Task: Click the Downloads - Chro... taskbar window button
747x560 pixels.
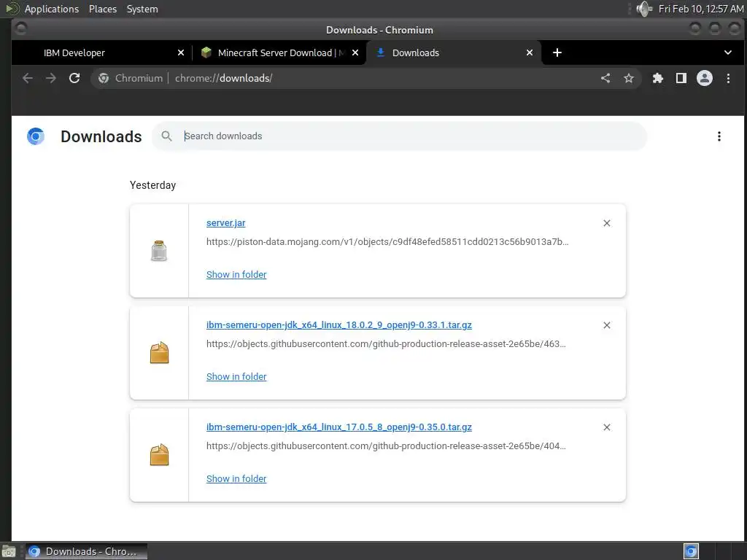Action: pyautogui.click(x=86, y=551)
